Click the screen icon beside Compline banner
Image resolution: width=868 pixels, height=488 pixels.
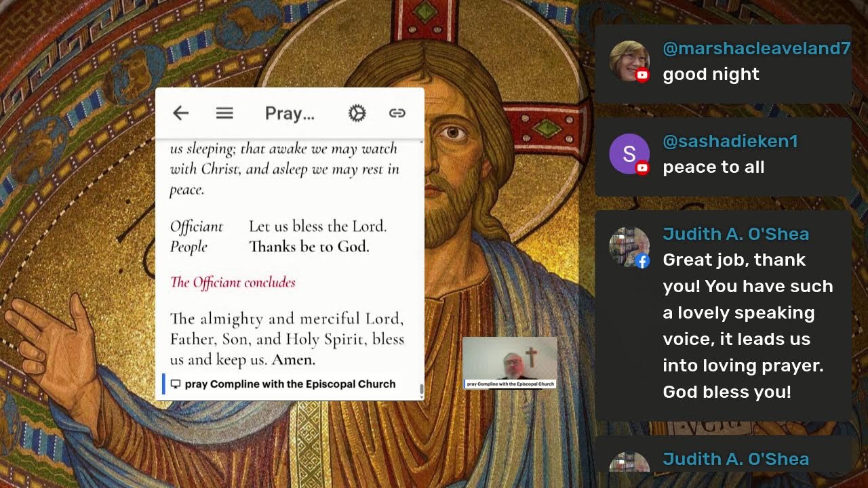(x=176, y=384)
